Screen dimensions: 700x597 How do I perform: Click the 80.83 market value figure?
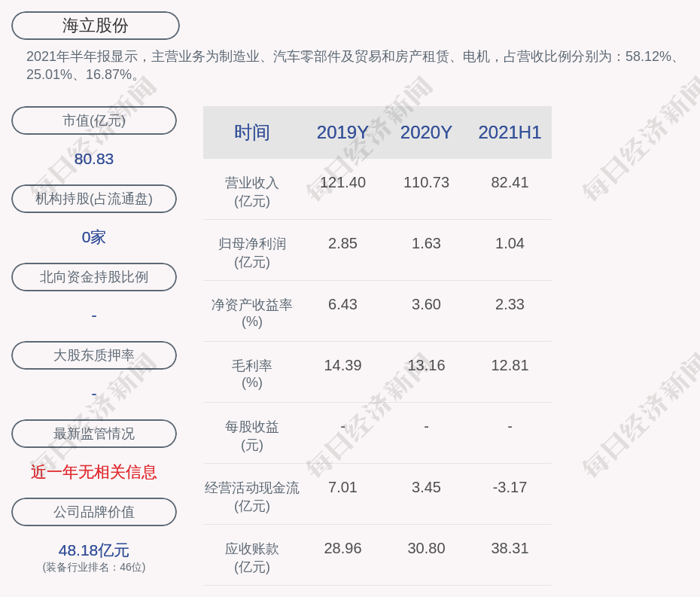pos(94,159)
